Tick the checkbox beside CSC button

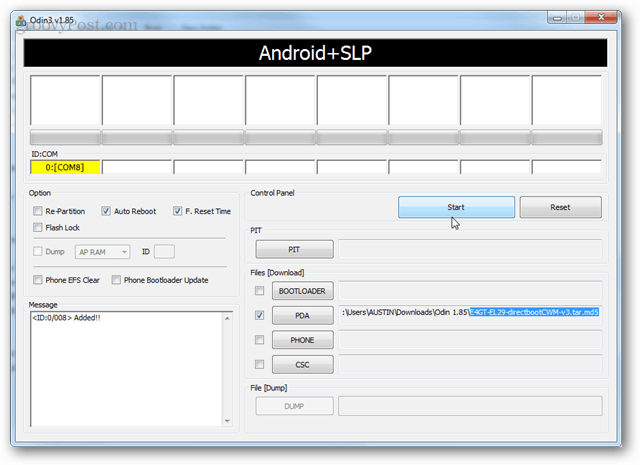coord(259,364)
